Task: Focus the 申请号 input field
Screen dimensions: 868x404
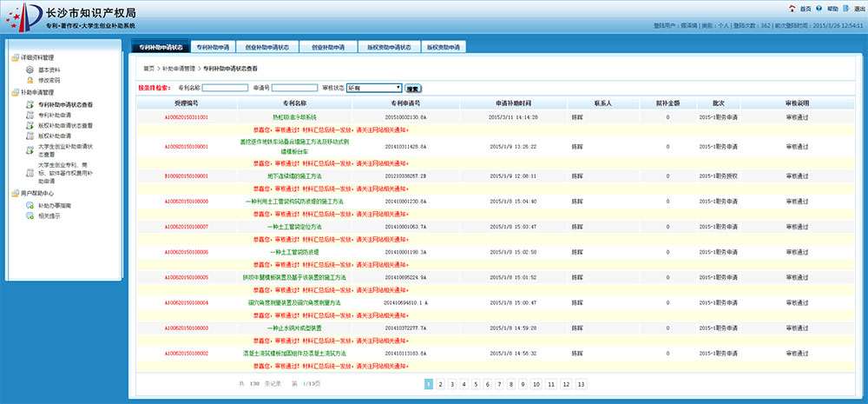Action: [294, 88]
